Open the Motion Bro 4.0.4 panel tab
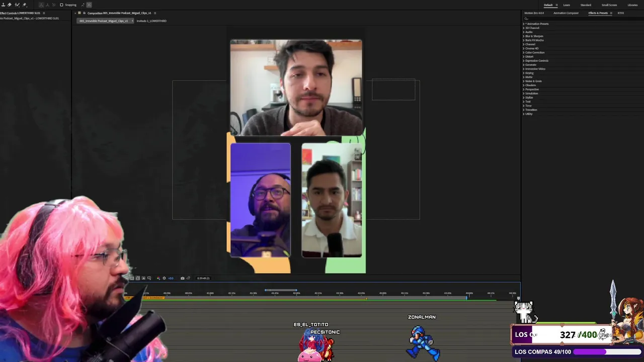This screenshot has height=362, width=644. tap(534, 13)
